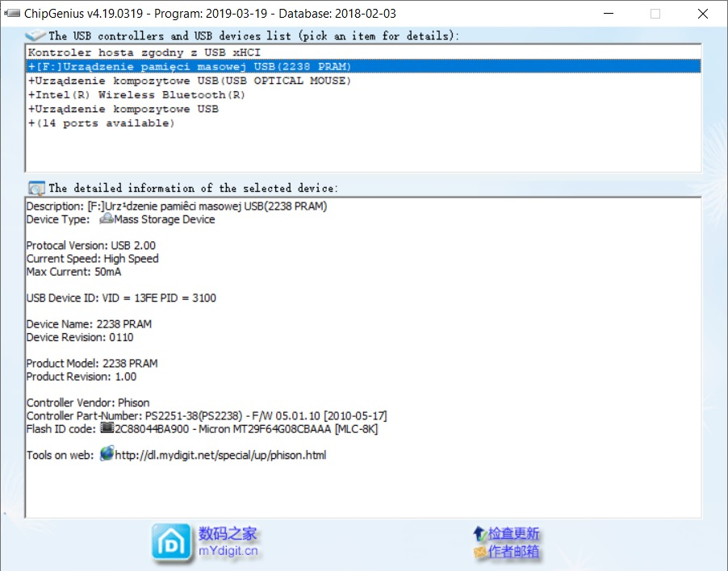Viewport: 728px width, 571px height.
Task: Click Max Current: 50mA text
Action: 73,271
